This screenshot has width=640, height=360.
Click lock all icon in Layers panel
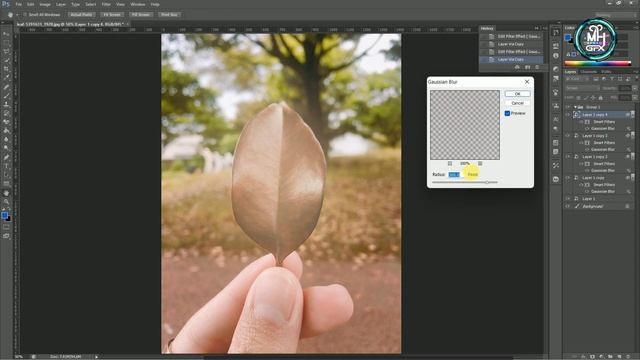point(600,98)
